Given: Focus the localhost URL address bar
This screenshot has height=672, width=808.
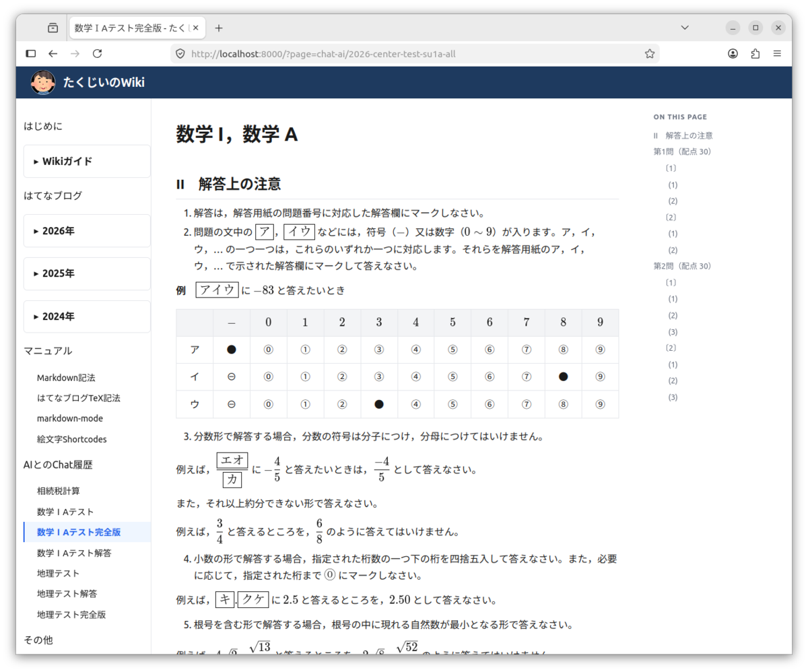Looking at the screenshot, I should (414, 53).
